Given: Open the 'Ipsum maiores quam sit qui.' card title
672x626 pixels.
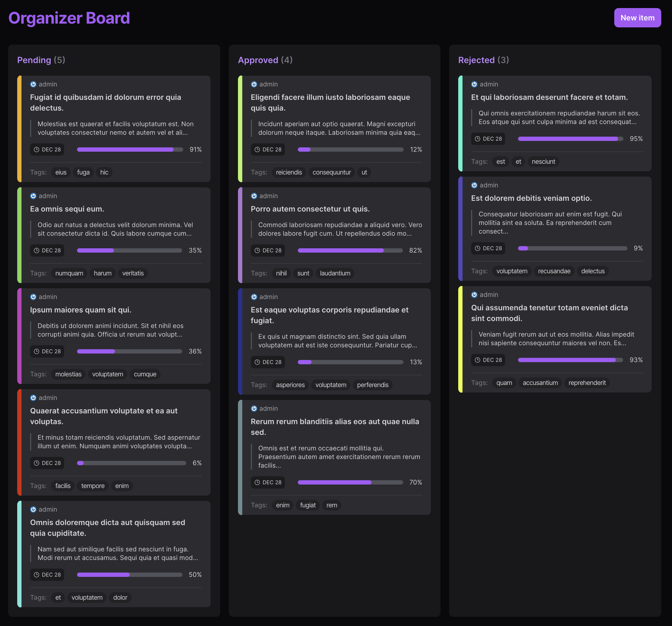Looking at the screenshot, I should point(81,310).
